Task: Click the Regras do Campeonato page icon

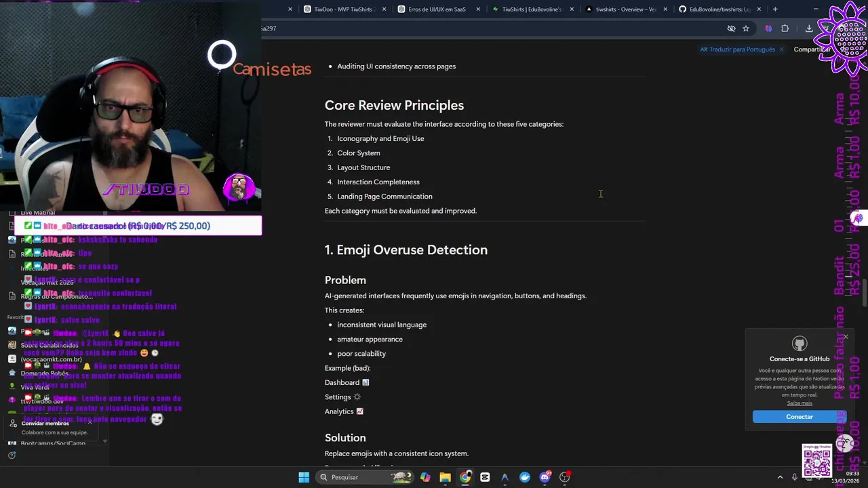Action: pos(12,296)
